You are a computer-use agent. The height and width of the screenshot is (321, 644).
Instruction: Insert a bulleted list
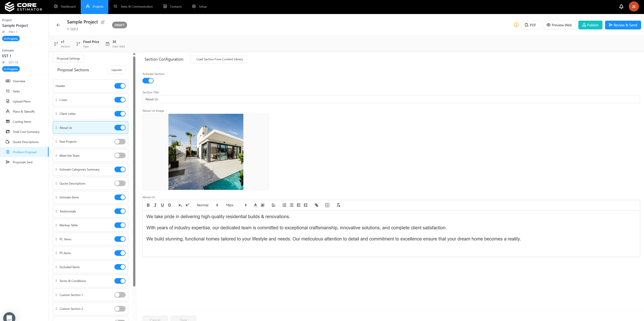coord(291,205)
